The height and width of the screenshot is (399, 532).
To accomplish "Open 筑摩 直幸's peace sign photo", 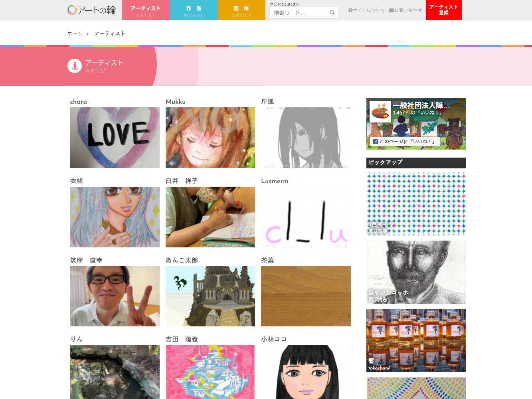I will (x=115, y=296).
